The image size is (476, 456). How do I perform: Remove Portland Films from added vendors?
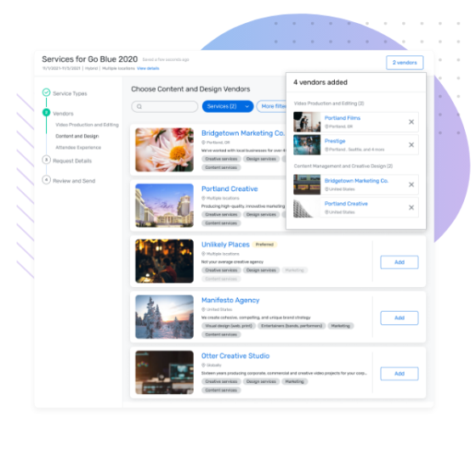411,122
